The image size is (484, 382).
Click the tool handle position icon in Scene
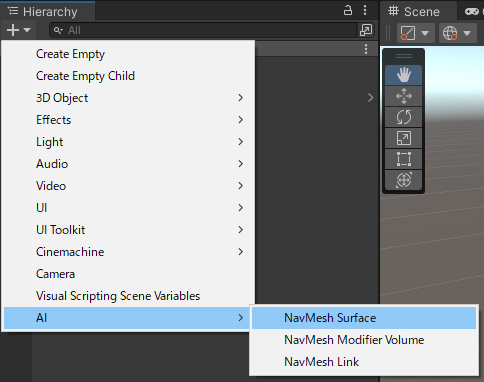(x=408, y=33)
